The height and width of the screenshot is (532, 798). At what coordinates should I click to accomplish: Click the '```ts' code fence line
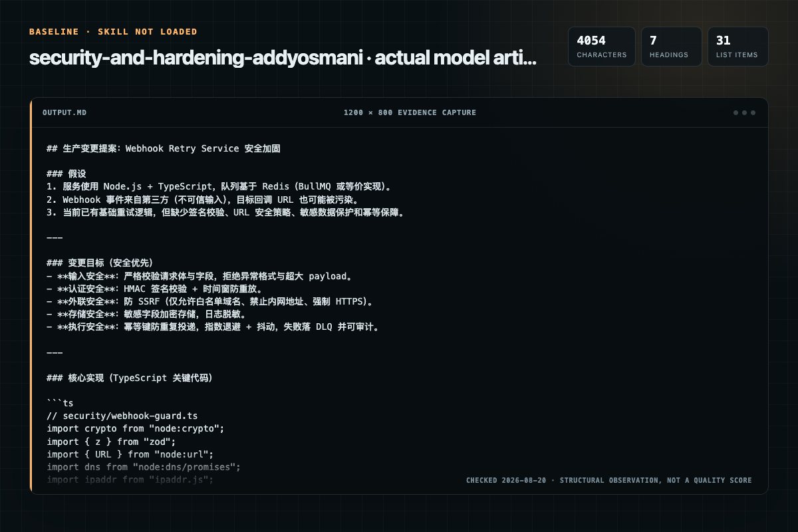click(x=60, y=403)
